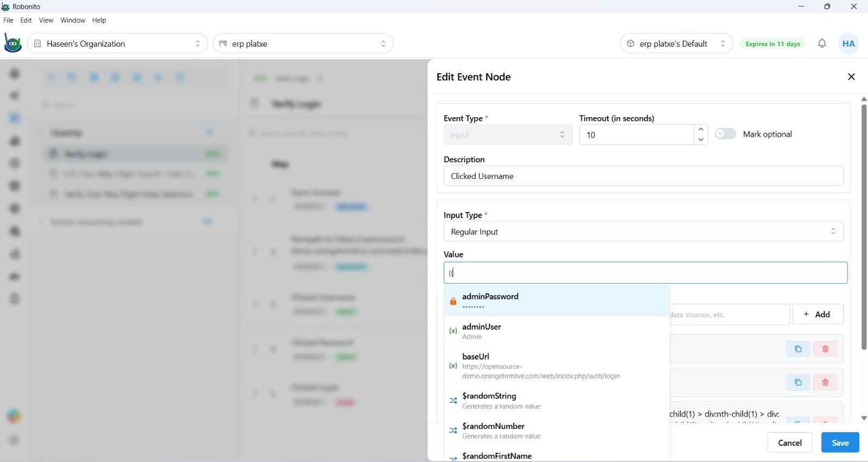Pick the $randomNumber generator suggestion

[x=557, y=431]
